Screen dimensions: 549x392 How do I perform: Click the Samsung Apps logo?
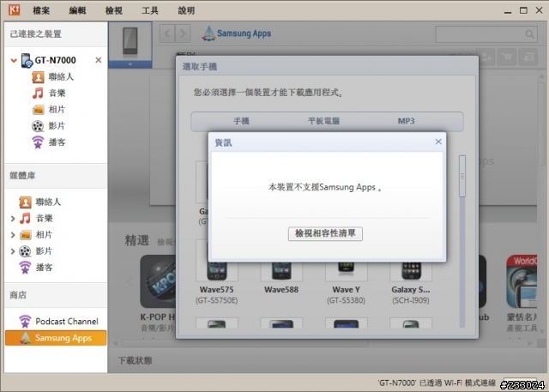pos(237,33)
